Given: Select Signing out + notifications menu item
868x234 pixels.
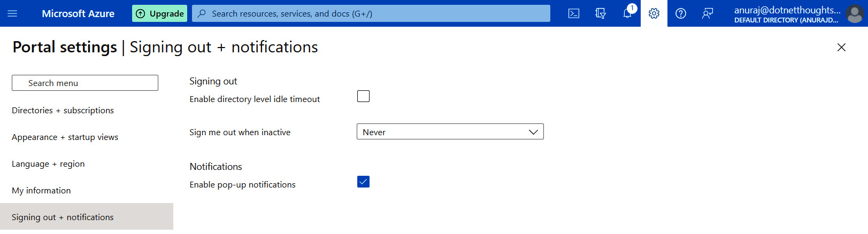Looking at the screenshot, I should click(87, 216).
